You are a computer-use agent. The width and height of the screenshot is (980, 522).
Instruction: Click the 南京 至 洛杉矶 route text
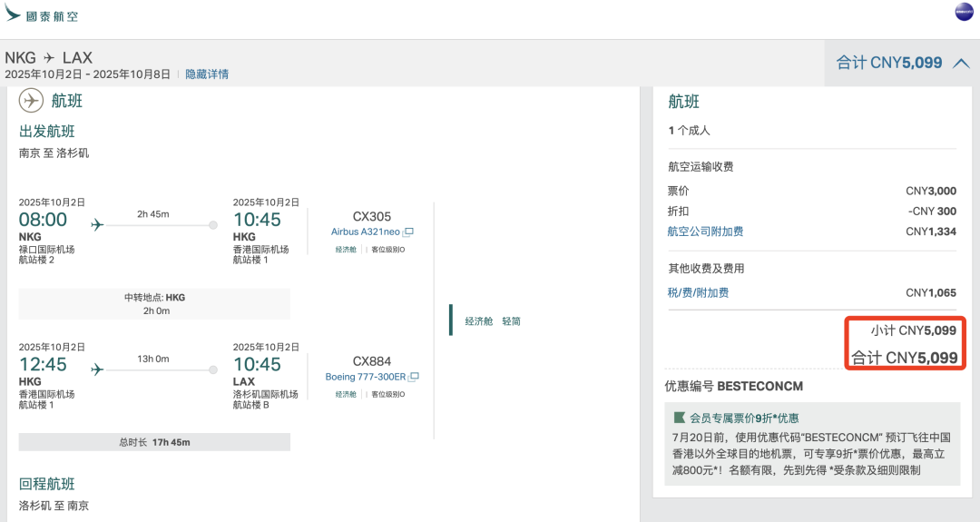(x=54, y=153)
